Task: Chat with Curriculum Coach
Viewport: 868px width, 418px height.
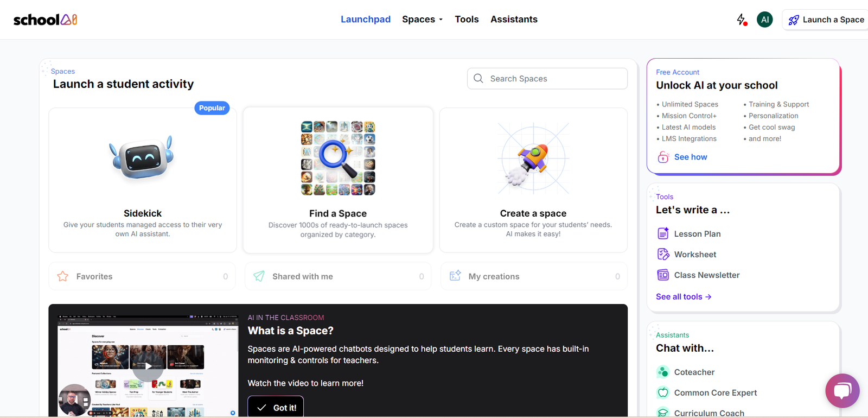Action: [x=709, y=413]
